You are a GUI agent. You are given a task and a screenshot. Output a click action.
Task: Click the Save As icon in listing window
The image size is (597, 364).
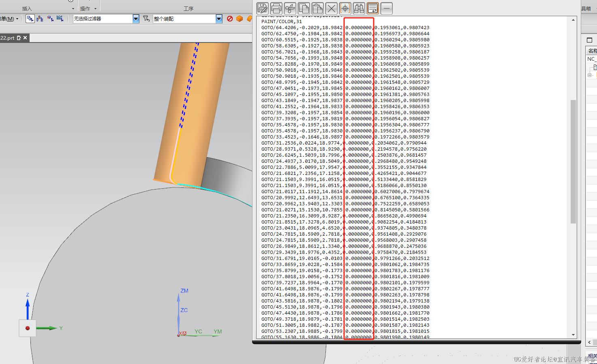(x=263, y=8)
